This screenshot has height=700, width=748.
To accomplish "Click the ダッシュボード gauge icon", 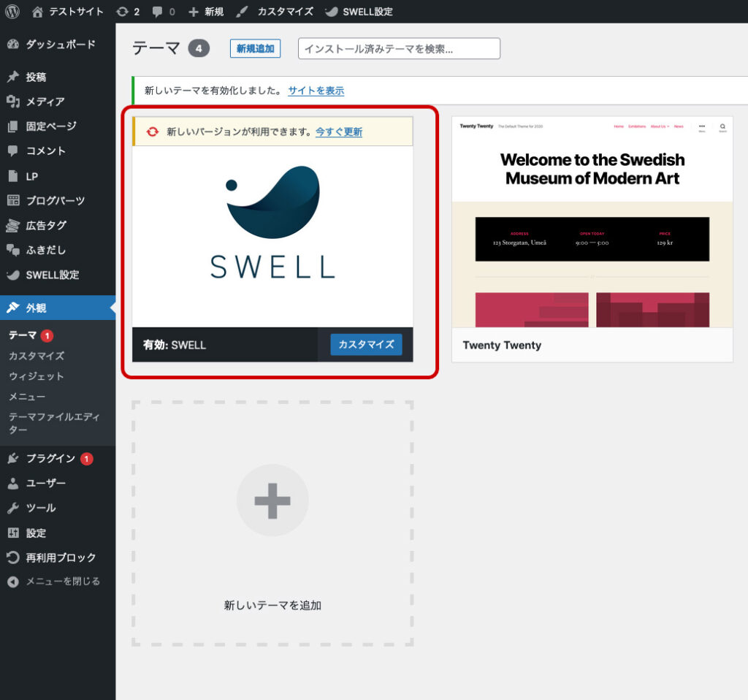I will click(13, 45).
